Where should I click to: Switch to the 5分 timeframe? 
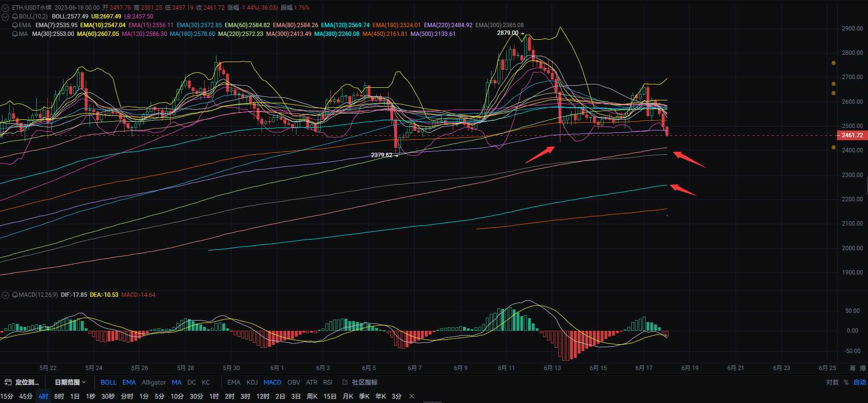(160, 396)
